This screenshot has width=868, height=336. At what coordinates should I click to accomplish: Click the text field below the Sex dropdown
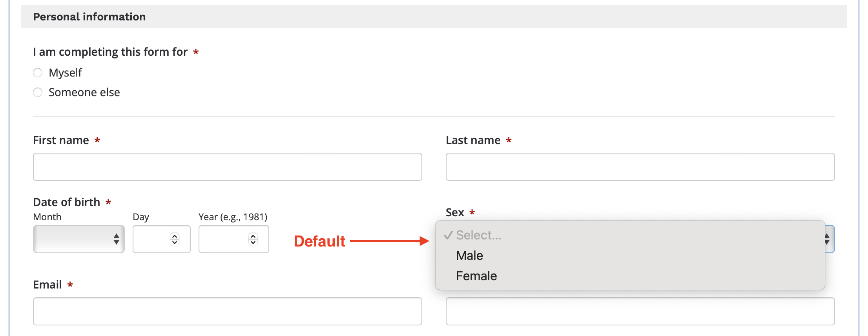(x=640, y=311)
